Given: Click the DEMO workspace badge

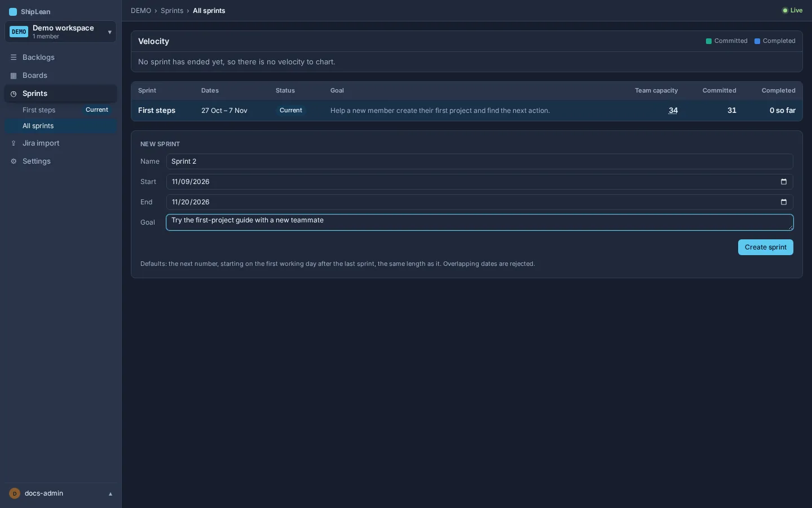Looking at the screenshot, I should [x=19, y=32].
